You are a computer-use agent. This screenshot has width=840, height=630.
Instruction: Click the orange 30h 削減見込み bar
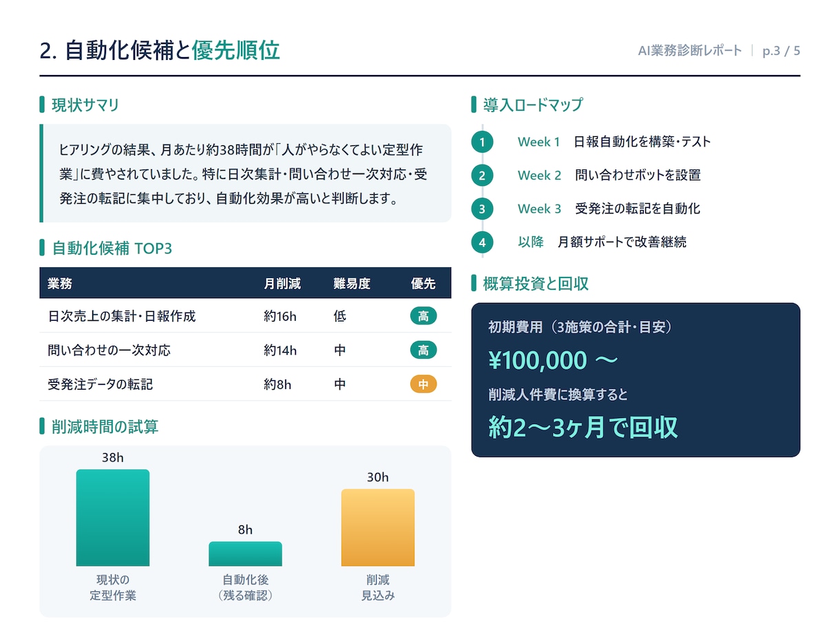click(x=378, y=528)
